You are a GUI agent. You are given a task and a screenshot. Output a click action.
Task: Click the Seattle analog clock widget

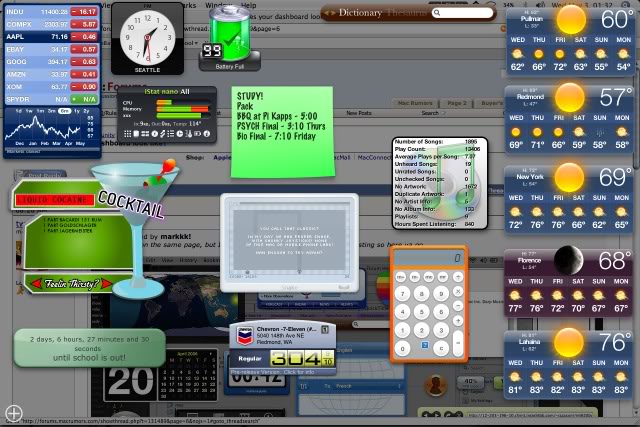point(147,39)
